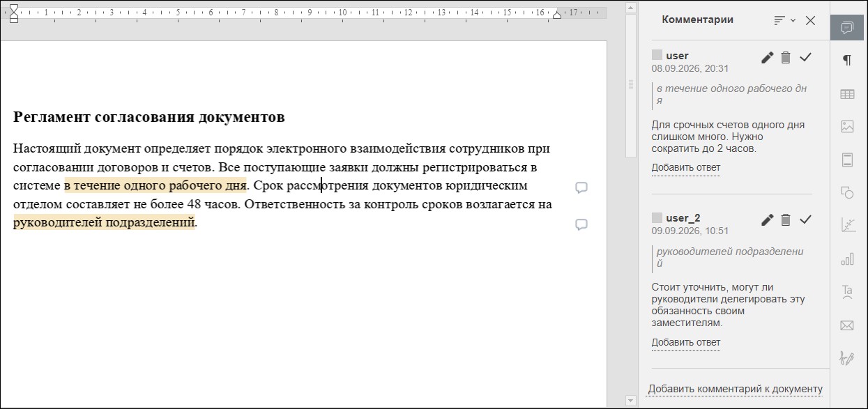Click comment text 'Стоит уточнить, могут ли'
This screenshot has width=868, height=409.
point(712,287)
